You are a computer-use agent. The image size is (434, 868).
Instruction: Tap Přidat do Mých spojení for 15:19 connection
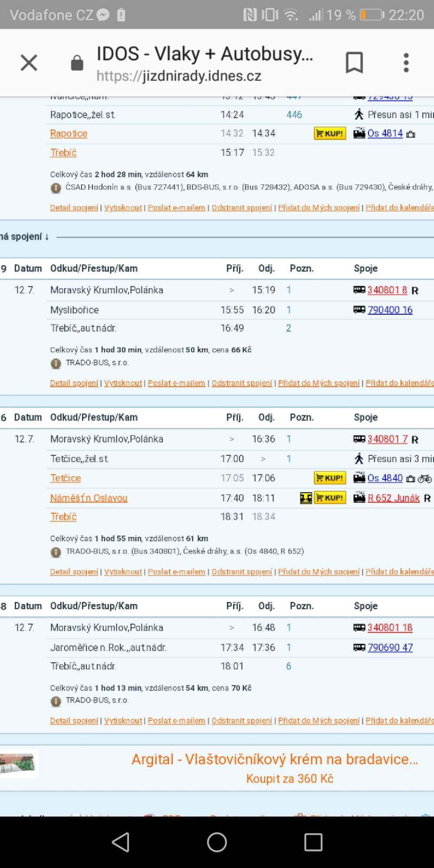(319, 383)
